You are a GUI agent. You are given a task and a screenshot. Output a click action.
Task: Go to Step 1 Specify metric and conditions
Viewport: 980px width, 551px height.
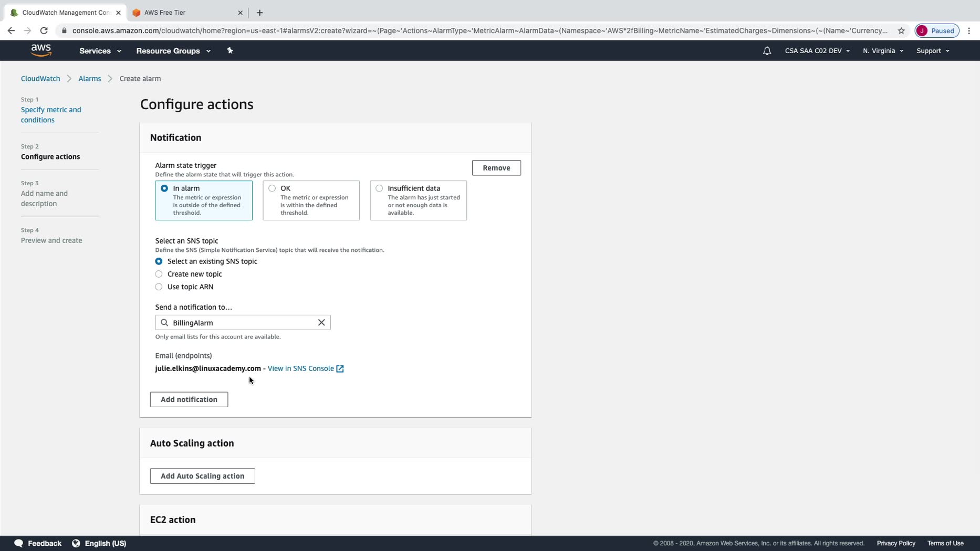coord(51,114)
